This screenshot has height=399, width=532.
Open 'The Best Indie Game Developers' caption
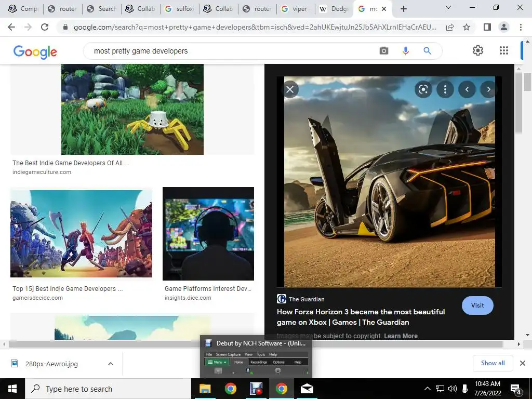[71, 163]
